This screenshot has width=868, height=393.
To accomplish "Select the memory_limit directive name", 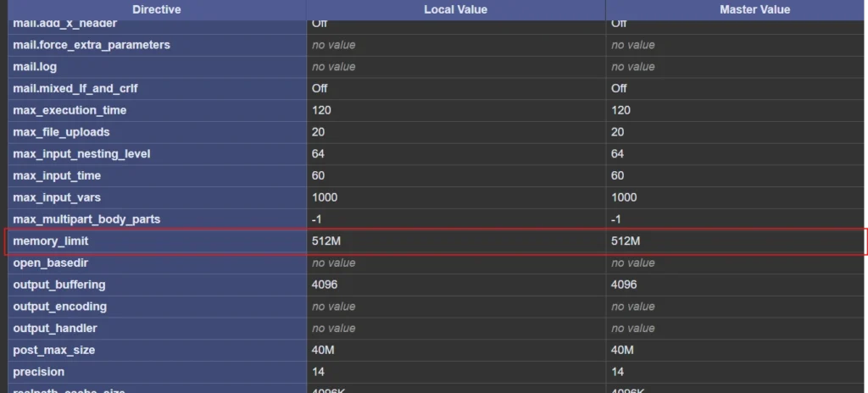I will pos(51,241).
